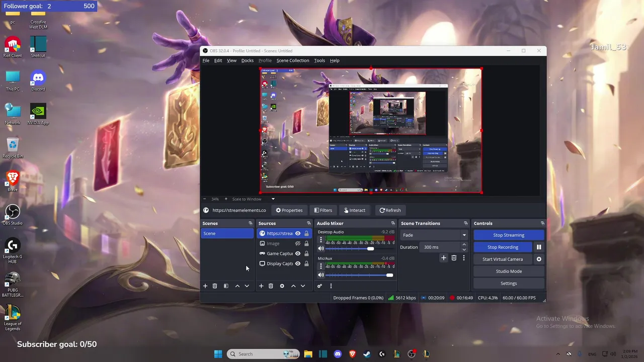Undock the Audio Mixer panel
644x362 pixels.
pyautogui.click(x=393, y=223)
